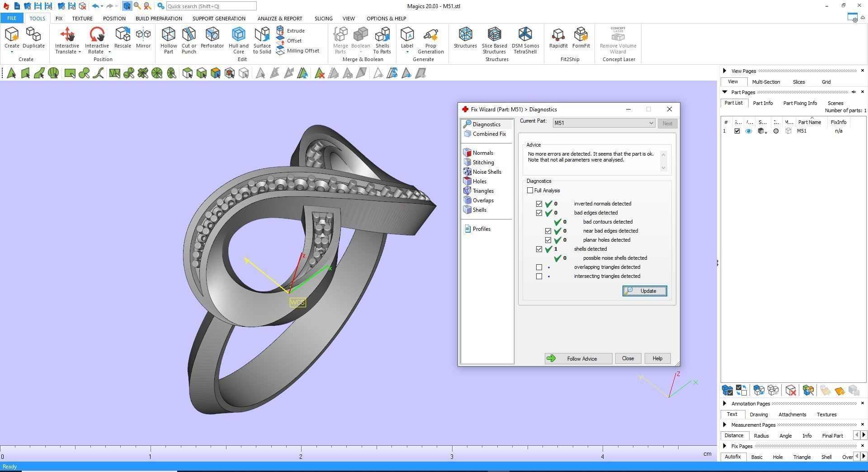Open Combined Fix page
The width and height of the screenshot is (868, 472).
(485, 134)
